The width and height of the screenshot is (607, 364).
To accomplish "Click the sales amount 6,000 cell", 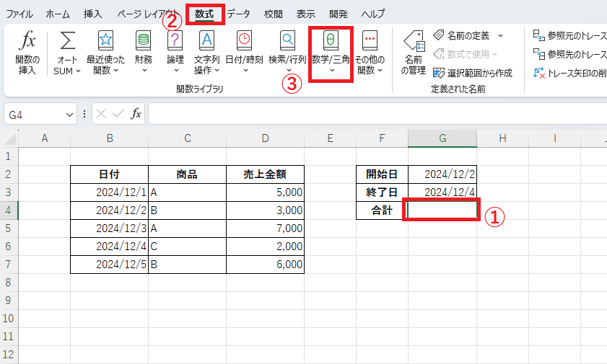I will tap(265, 265).
